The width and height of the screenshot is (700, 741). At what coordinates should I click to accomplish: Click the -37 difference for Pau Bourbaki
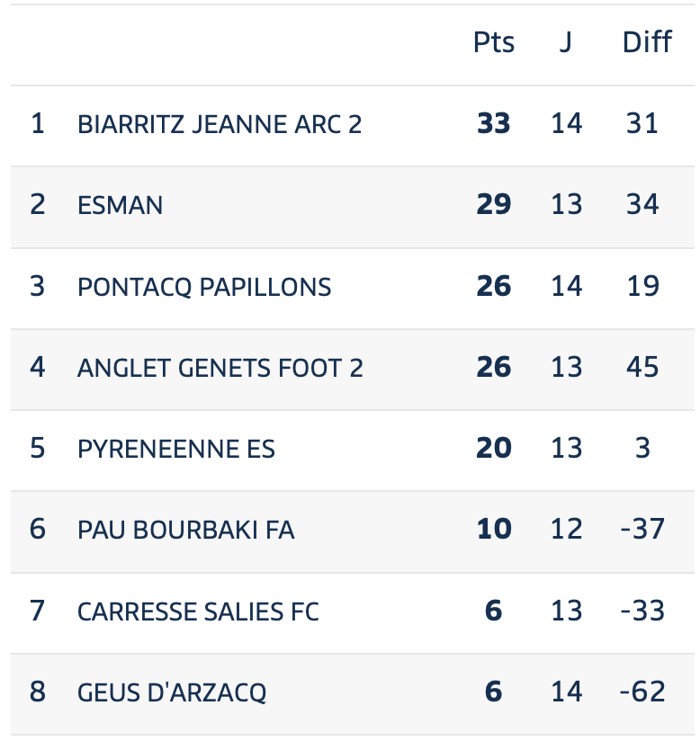tap(642, 530)
